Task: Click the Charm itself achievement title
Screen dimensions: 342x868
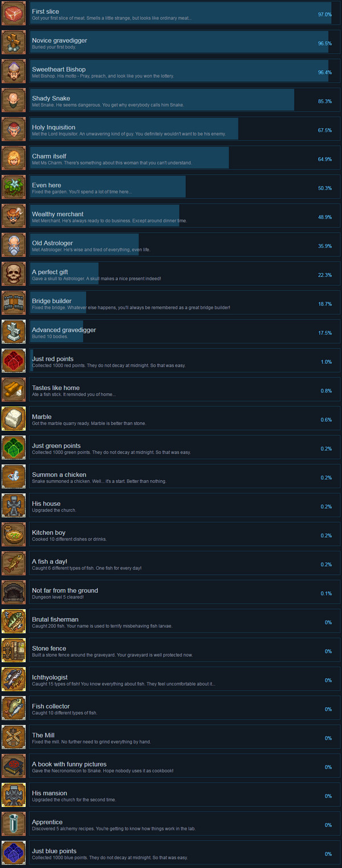Action: [x=49, y=156]
